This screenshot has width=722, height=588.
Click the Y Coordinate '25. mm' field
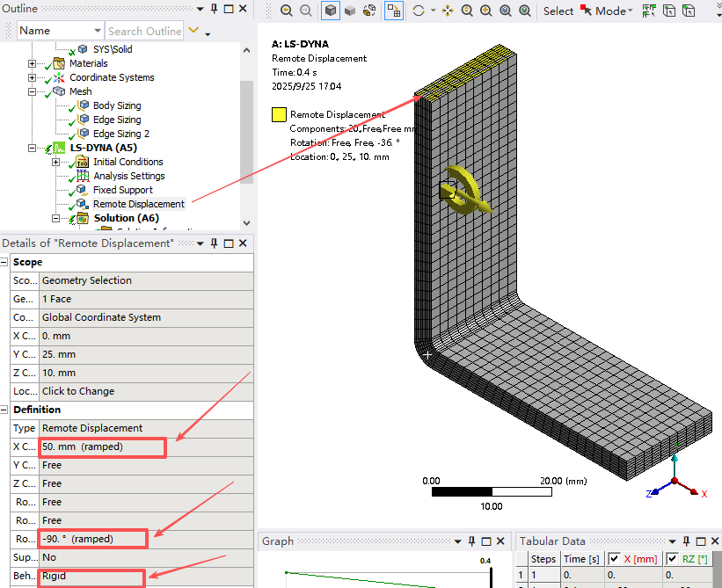click(146, 354)
